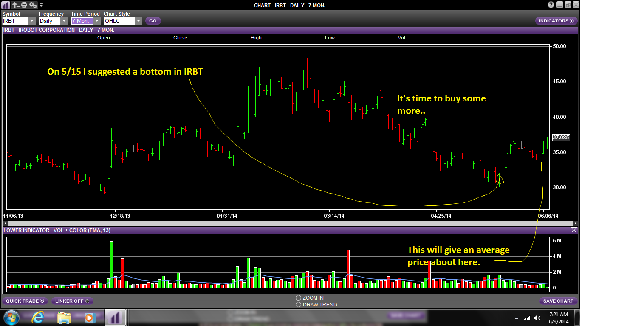This screenshot has height=326, width=644.
Task: Click the 12/18/13 date axis label
Action: click(x=120, y=216)
